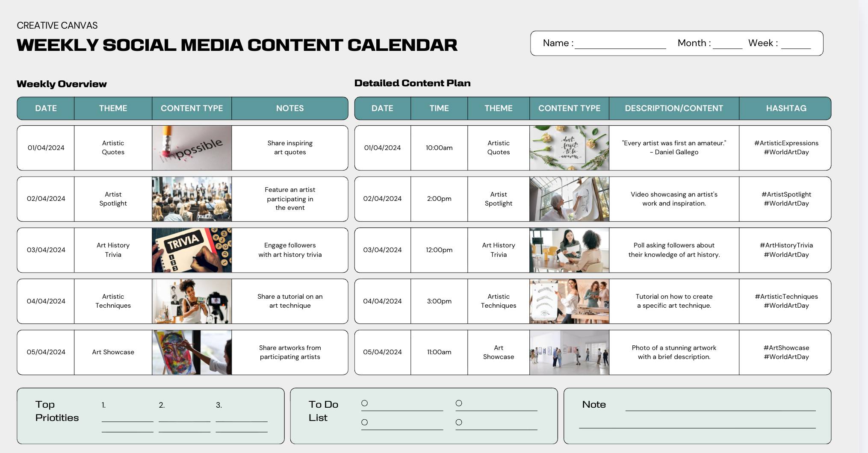
Task: Click 'Engage followers with art history trivia'
Action: click(x=290, y=250)
